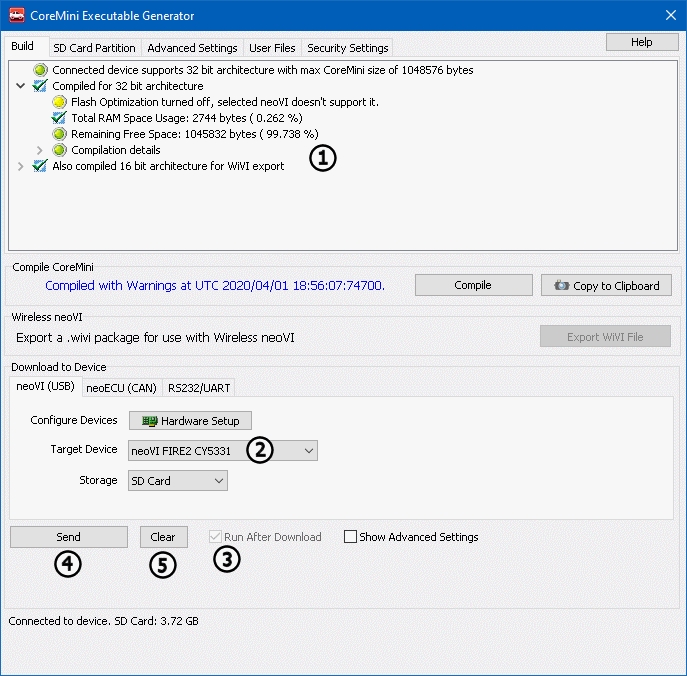The image size is (687, 676).
Task: Switch to the SD Card Partition tab
Action: point(94,48)
